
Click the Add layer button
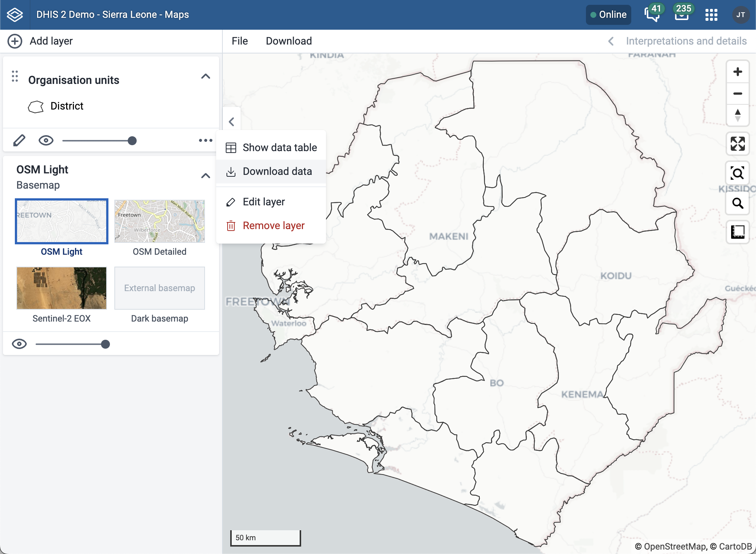41,41
